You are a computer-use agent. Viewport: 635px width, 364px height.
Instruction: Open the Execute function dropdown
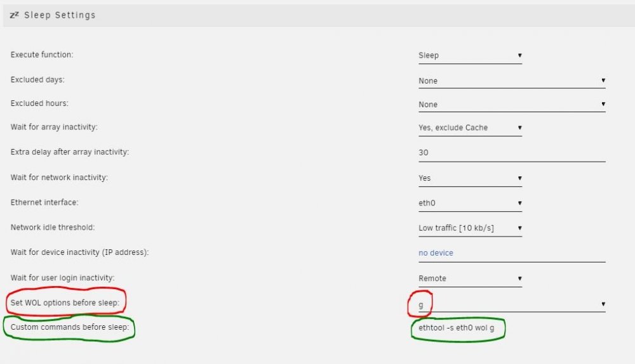point(470,55)
